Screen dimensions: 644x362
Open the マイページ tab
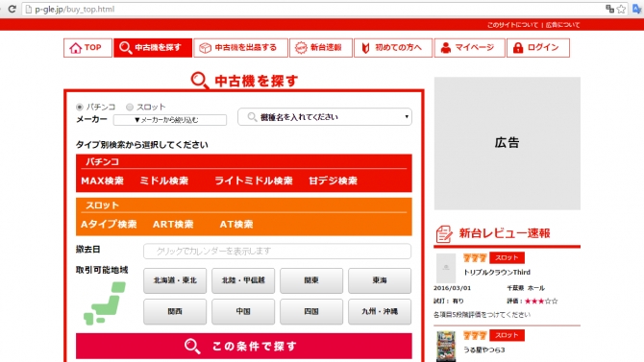pyautogui.click(x=469, y=48)
